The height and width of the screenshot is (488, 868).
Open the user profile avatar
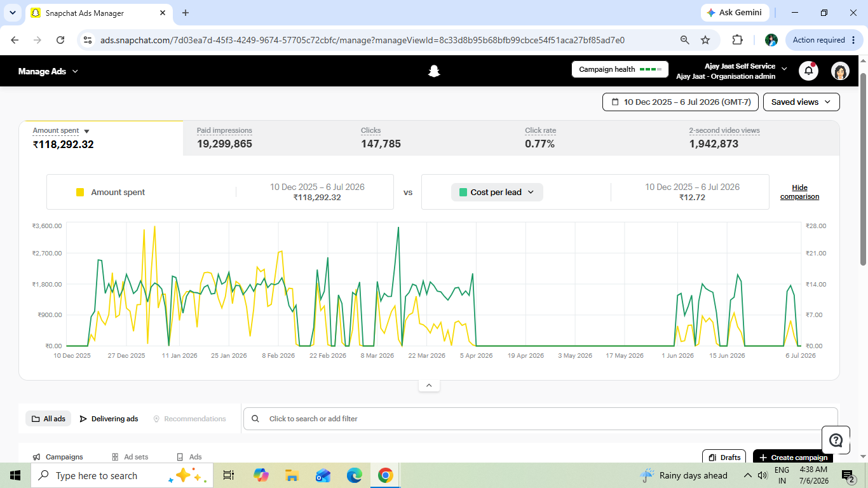tap(840, 71)
